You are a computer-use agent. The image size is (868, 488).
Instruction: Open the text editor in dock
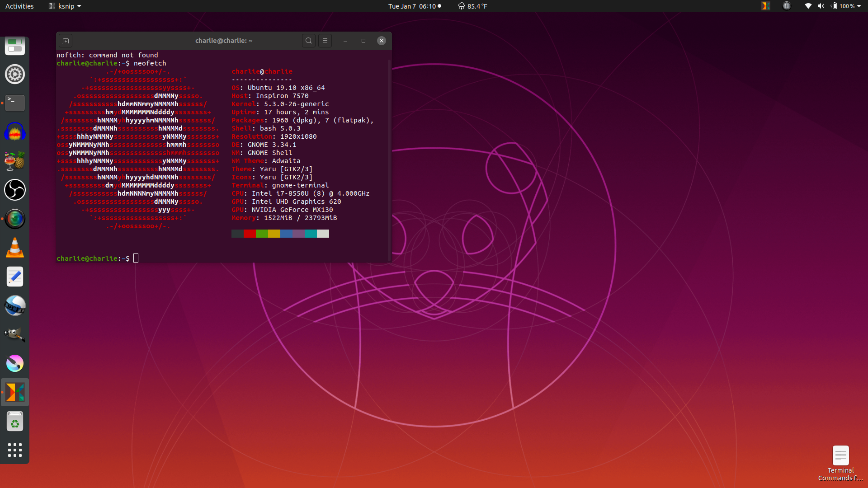coord(15,277)
